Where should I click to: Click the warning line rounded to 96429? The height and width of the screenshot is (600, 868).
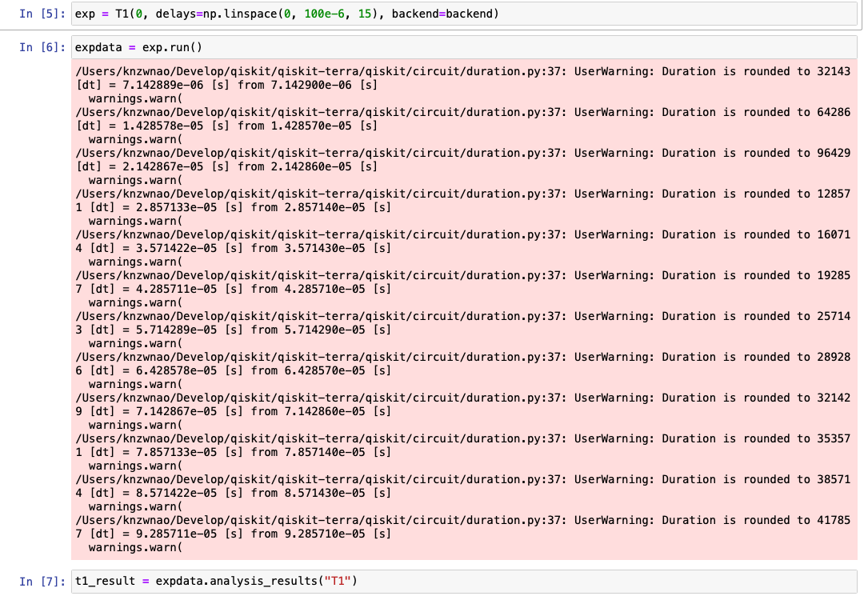462,154
